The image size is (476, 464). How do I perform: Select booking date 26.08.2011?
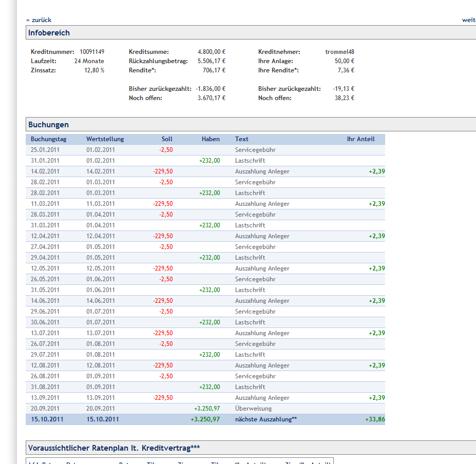[45, 376]
